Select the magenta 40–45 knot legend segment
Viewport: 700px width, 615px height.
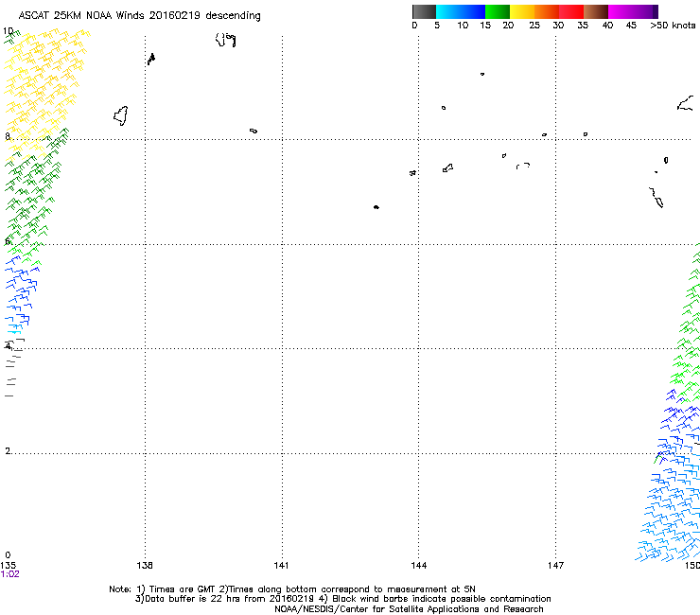(621, 11)
